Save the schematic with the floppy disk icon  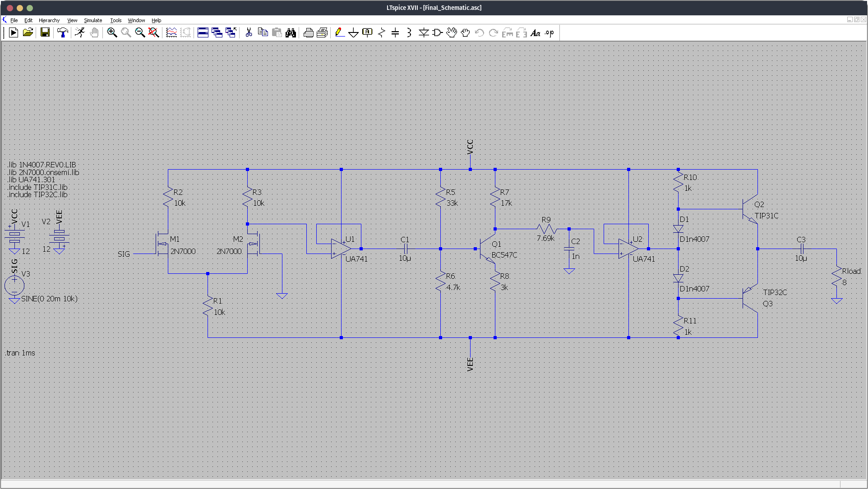45,32
